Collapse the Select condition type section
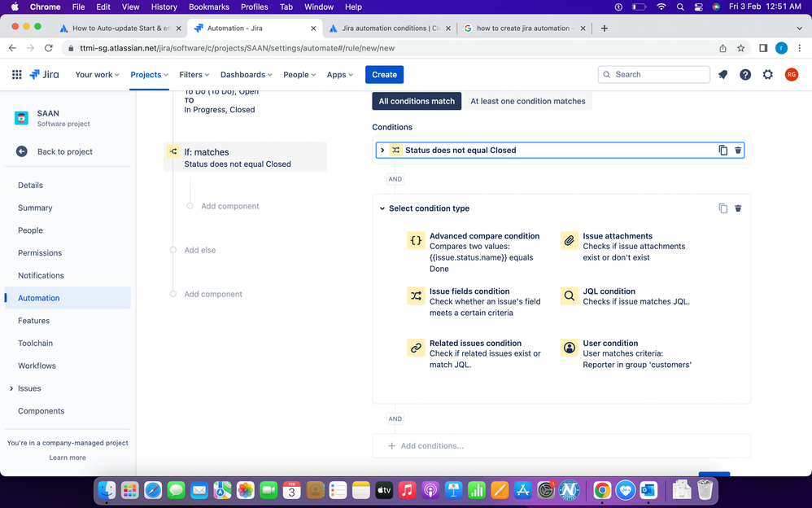This screenshot has height=508, width=812. click(382, 208)
